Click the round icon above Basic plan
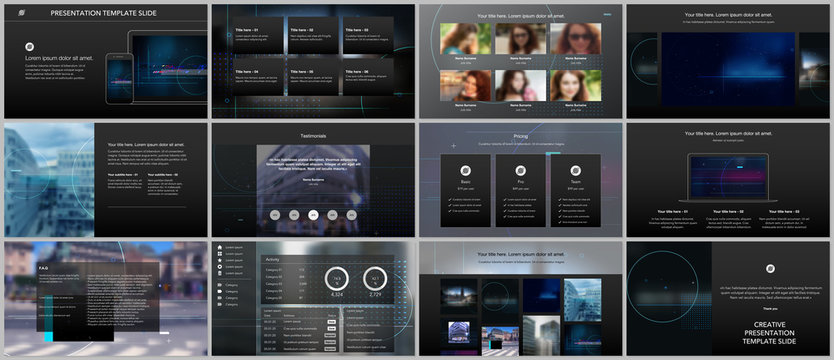Screen dimensions: 834x360 (x=465, y=170)
